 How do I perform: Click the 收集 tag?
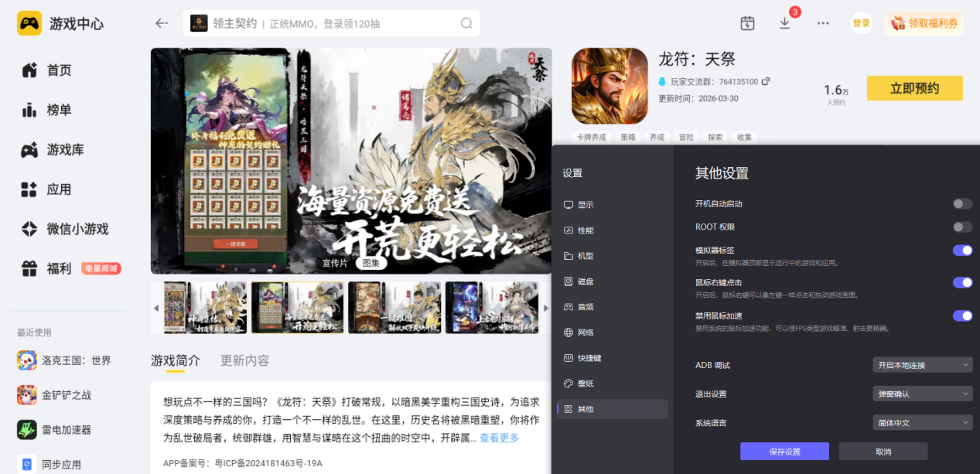click(x=744, y=137)
